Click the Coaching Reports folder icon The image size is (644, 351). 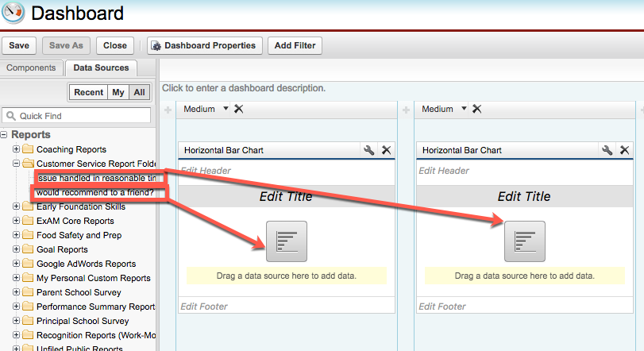click(28, 148)
